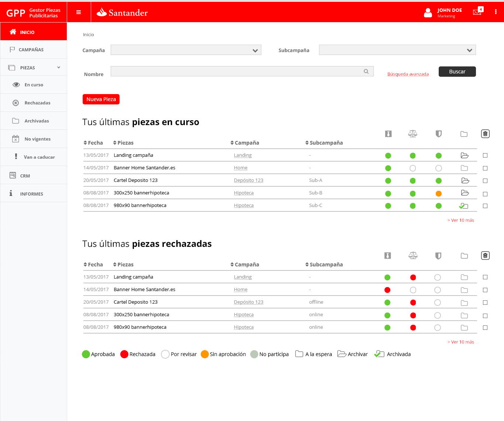Click trash icon above piezas rechazadas table
Image resolution: width=504 pixels, height=421 pixels.
485,255
